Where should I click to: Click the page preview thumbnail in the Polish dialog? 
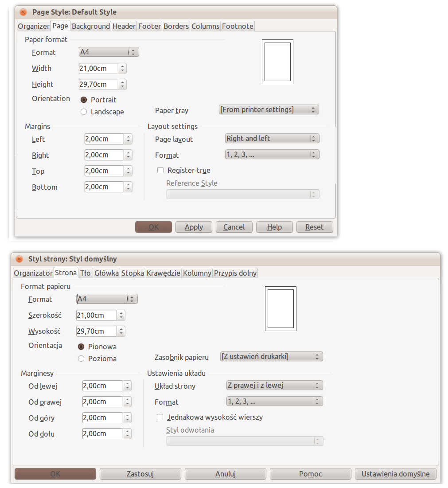click(280, 308)
